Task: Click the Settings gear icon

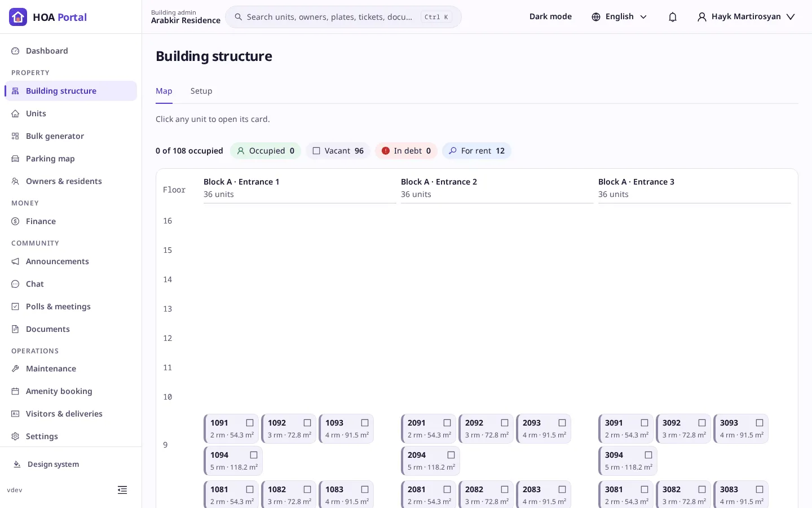Action: (15, 436)
